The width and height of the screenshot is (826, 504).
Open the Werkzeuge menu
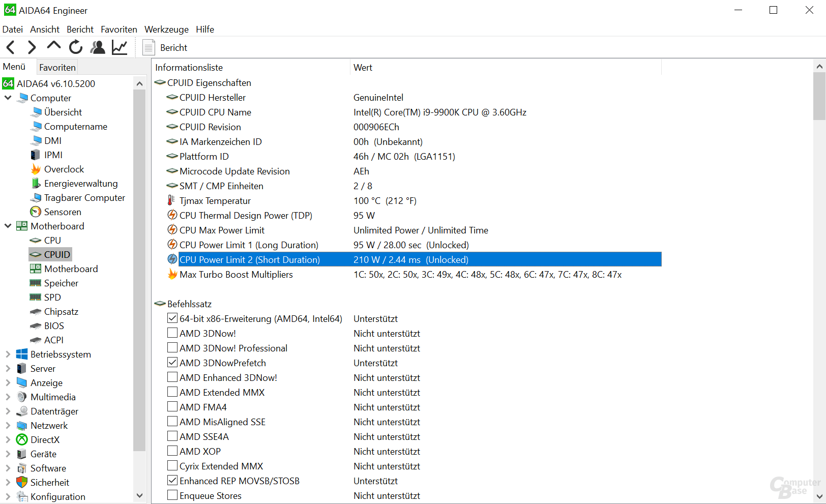click(x=166, y=29)
